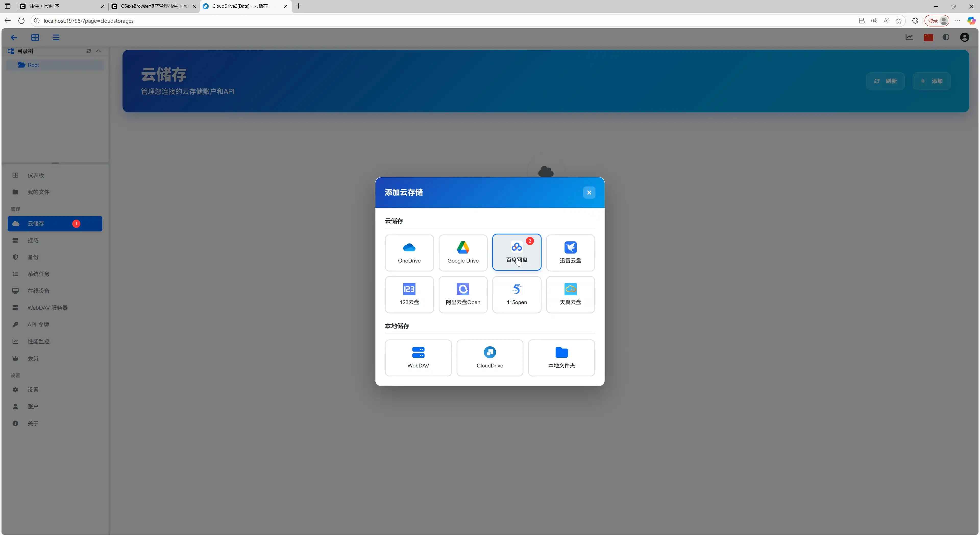Collapse the 目录树 panel

click(x=99, y=51)
